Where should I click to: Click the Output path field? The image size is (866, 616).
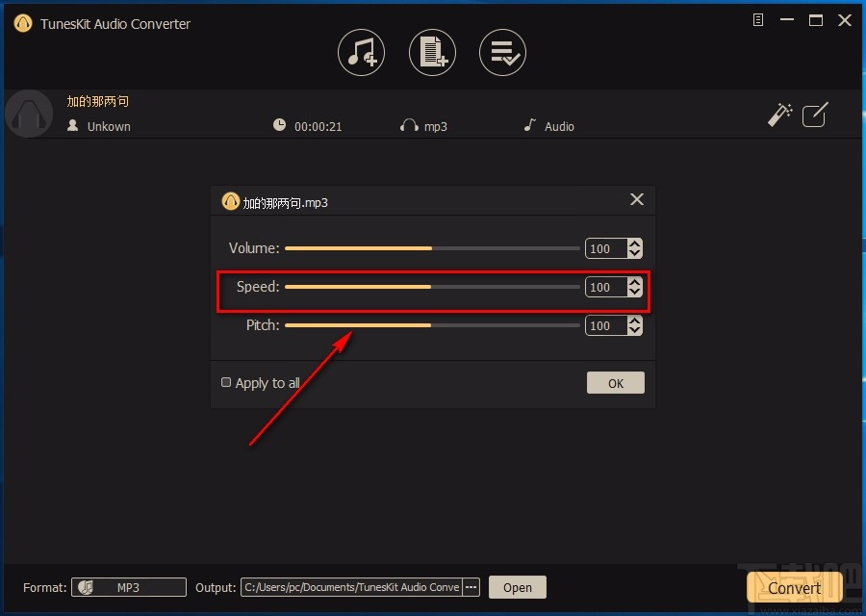[352, 587]
